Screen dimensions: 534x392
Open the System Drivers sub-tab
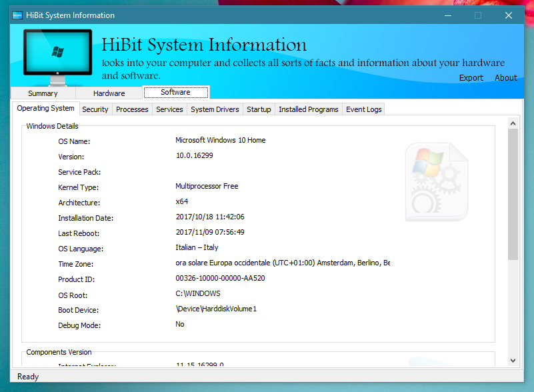click(x=215, y=109)
